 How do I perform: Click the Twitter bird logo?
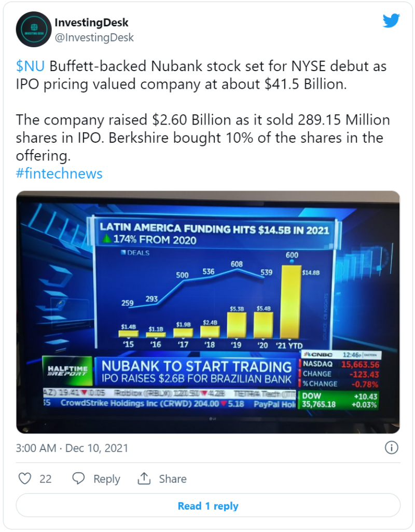pyautogui.click(x=391, y=21)
